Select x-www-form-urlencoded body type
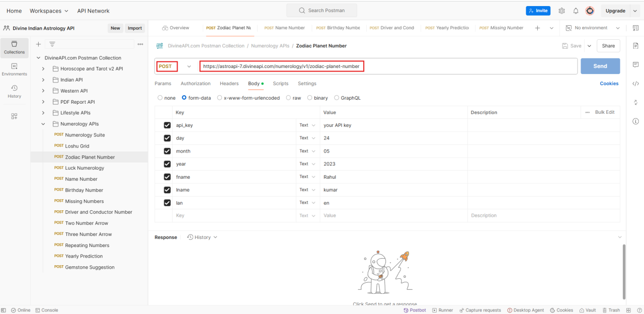The width and height of the screenshot is (644, 314). (x=219, y=98)
